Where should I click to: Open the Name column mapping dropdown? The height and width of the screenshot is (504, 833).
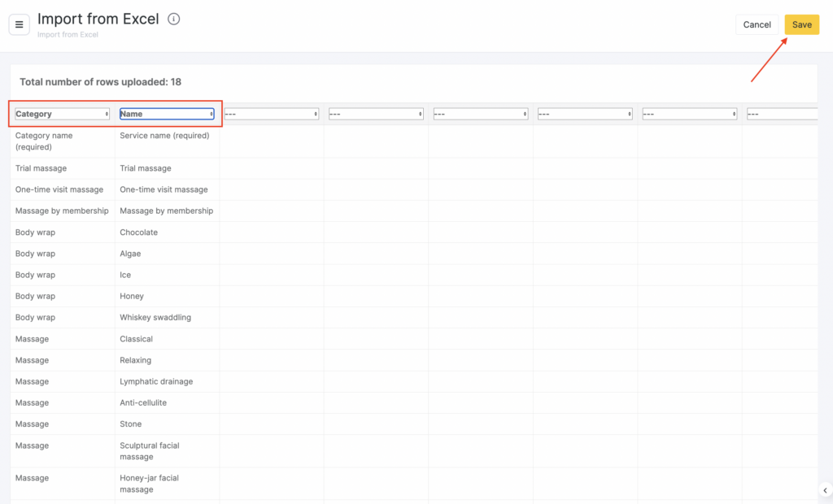click(x=167, y=114)
